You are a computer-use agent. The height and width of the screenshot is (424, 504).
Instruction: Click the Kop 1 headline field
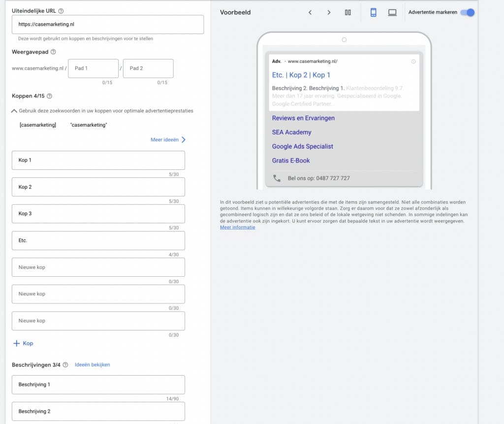click(98, 160)
